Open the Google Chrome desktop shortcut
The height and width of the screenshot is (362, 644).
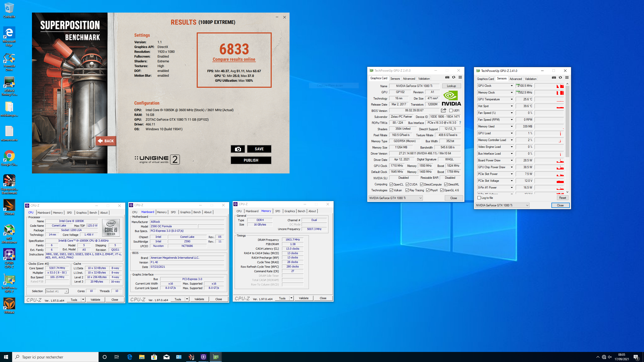pyautogui.click(x=9, y=158)
